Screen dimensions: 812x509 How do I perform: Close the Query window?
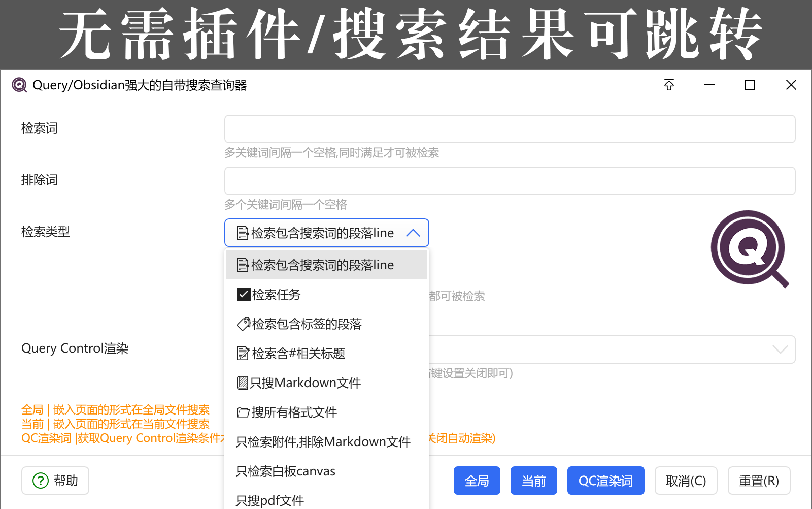791,85
